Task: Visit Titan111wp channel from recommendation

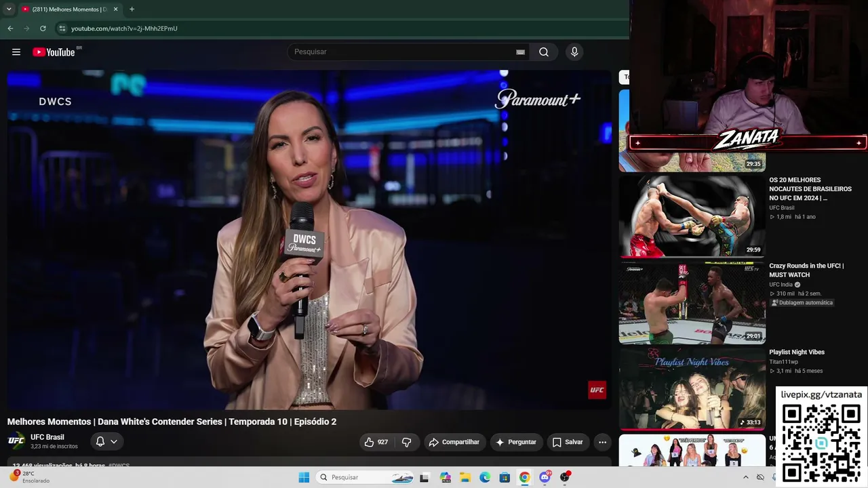Action: pyautogui.click(x=784, y=362)
